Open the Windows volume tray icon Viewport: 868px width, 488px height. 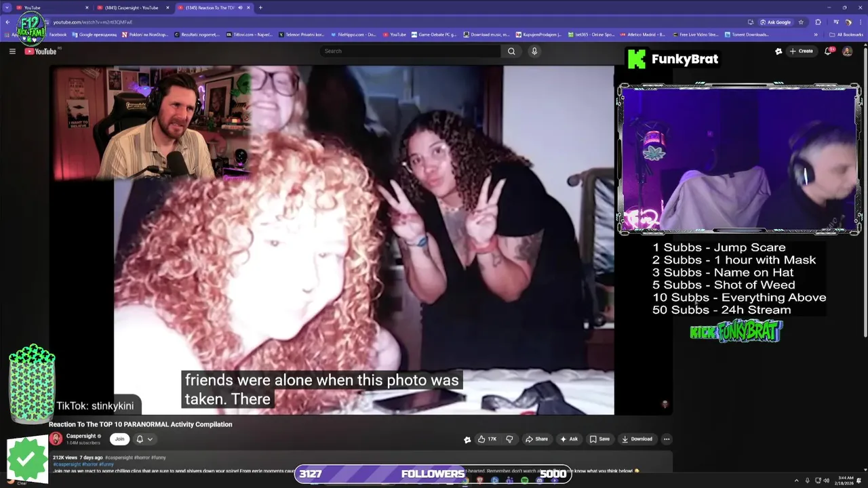coord(826,481)
